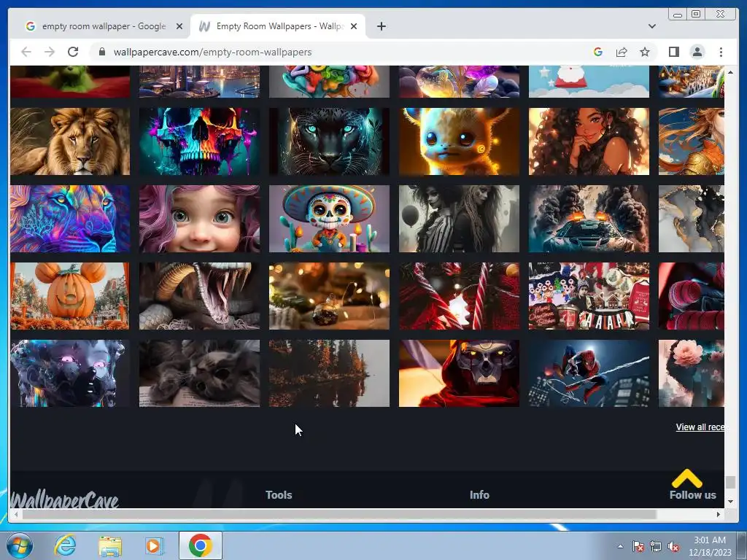Open the fanged snake mouth wallpaper
The image size is (747, 560).
(200, 296)
